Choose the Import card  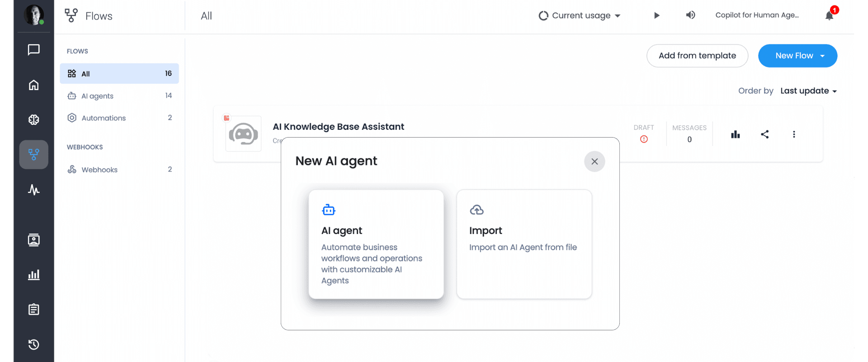coord(524,244)
